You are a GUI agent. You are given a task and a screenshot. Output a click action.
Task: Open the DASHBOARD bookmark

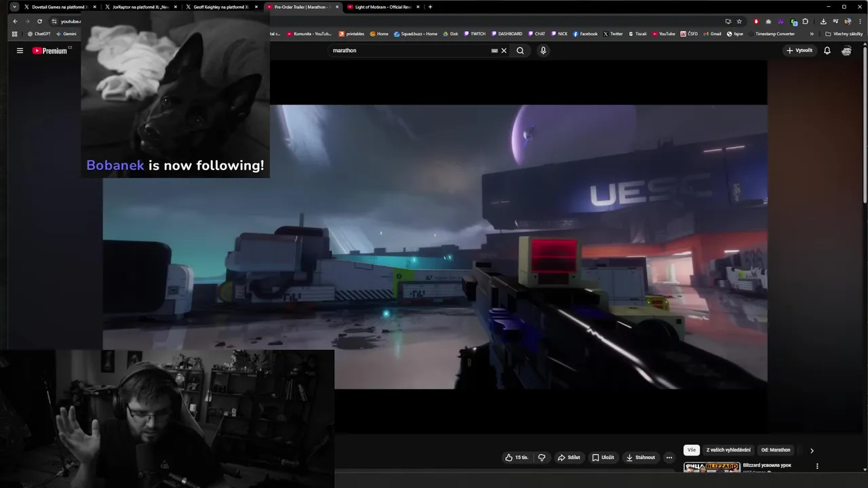pyautogui.click(x=507, y=34)
